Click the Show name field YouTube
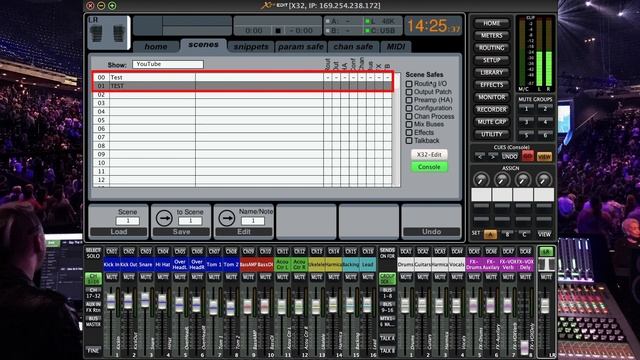Screen dimensions: 640x360 (167, 64)
